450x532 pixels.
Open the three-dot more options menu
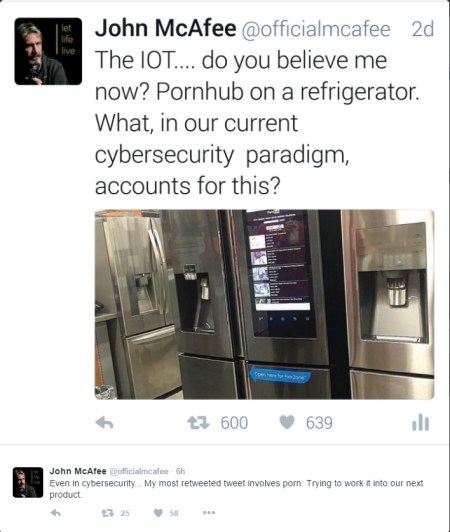[209, 513]
